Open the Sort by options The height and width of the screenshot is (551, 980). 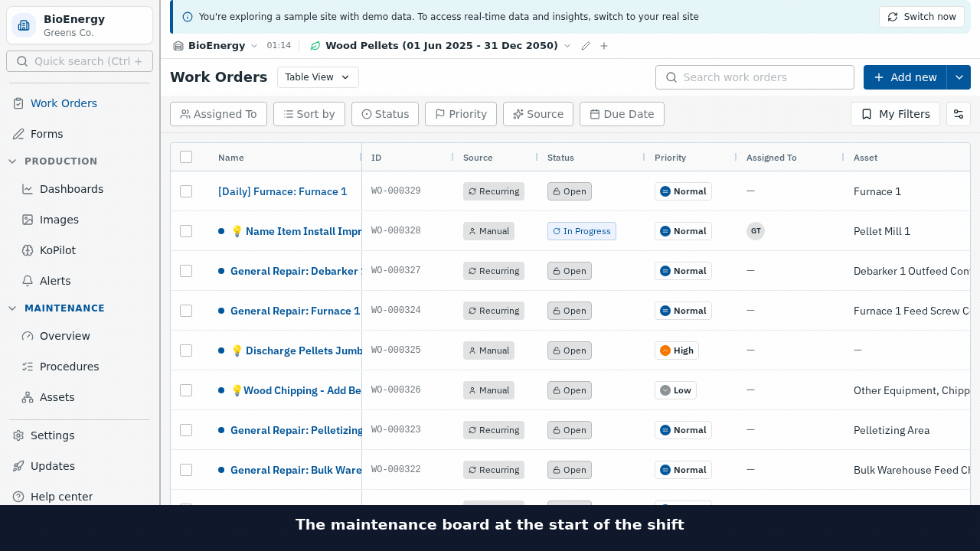coord(309,114)
